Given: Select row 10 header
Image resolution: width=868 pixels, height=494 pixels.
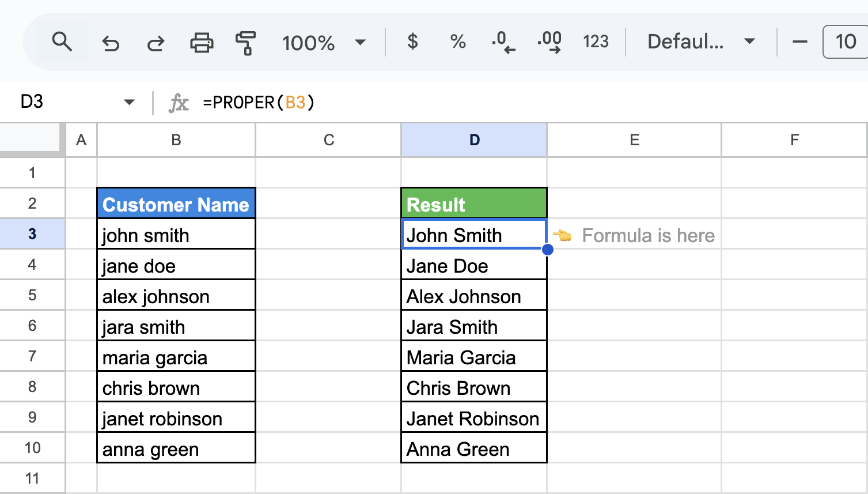Looking at the screenshot, I should coord(32,447).
